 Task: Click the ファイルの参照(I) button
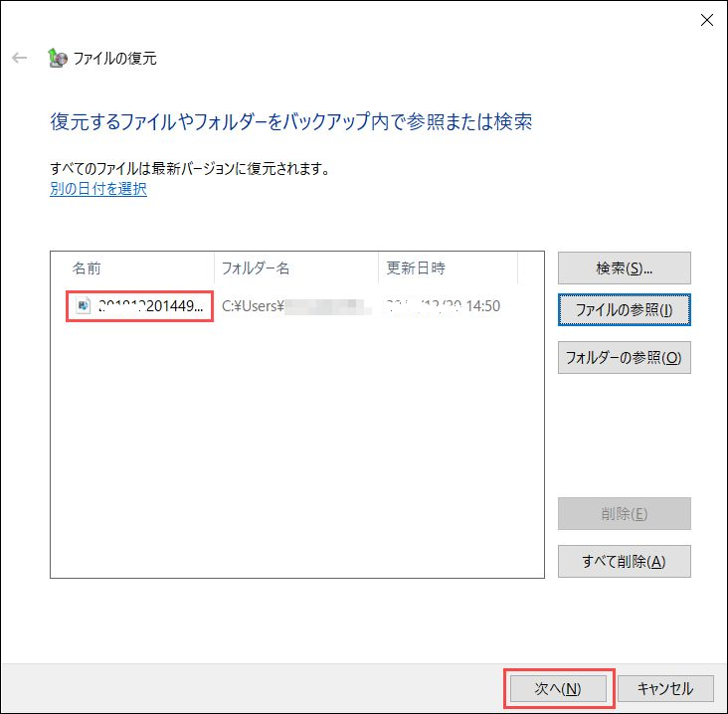(x=624, y=309)
